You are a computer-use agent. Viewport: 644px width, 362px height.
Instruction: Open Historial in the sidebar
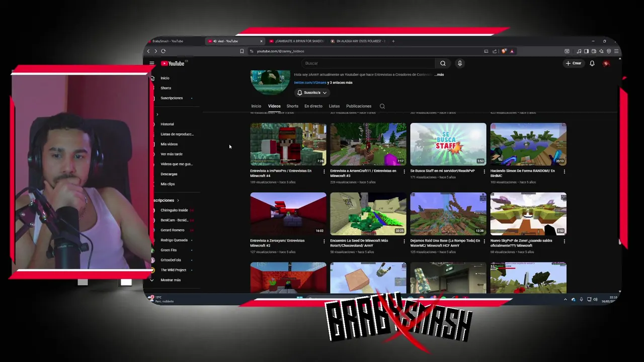pos(167,124)
